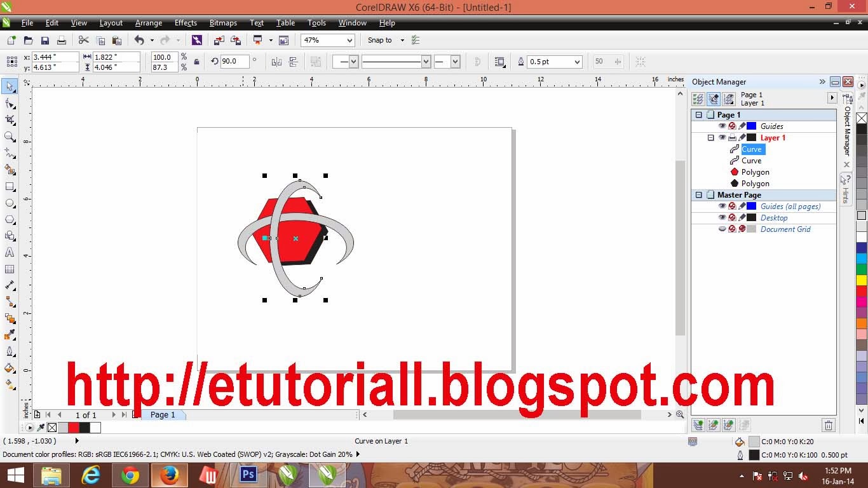Open the line style dropdown
The height and width of the screenshot is (488, 868).
coord(426,62)
